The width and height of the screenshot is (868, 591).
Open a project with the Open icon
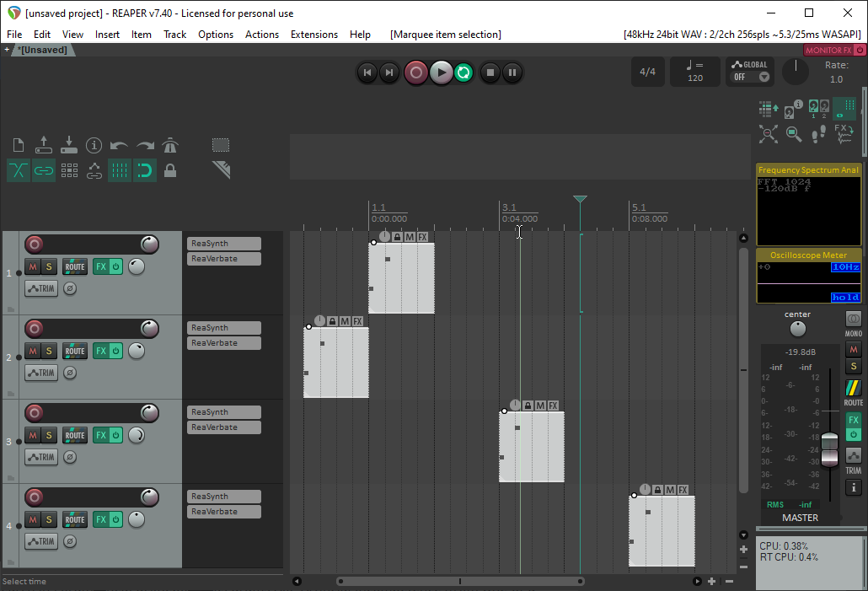pos(44,145)
